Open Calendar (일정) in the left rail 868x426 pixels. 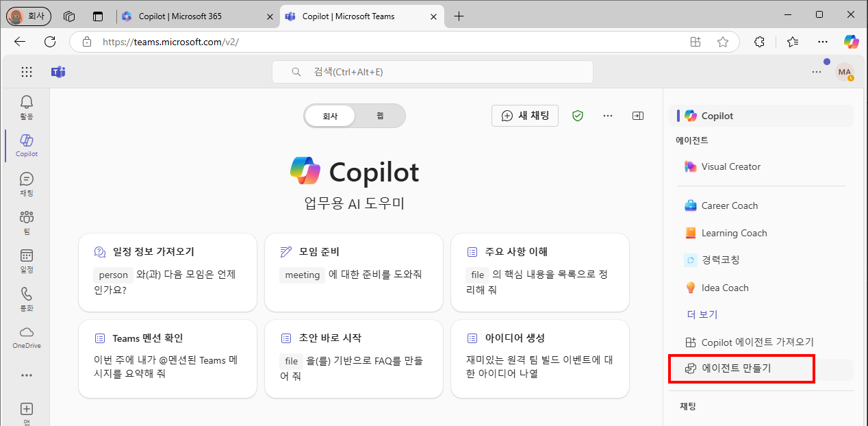click(26, 260)
